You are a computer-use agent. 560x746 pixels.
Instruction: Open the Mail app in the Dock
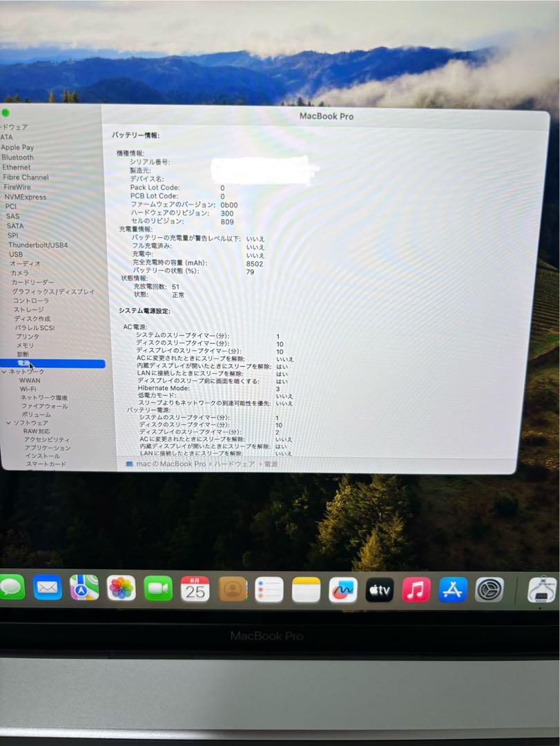coord(47,588)
